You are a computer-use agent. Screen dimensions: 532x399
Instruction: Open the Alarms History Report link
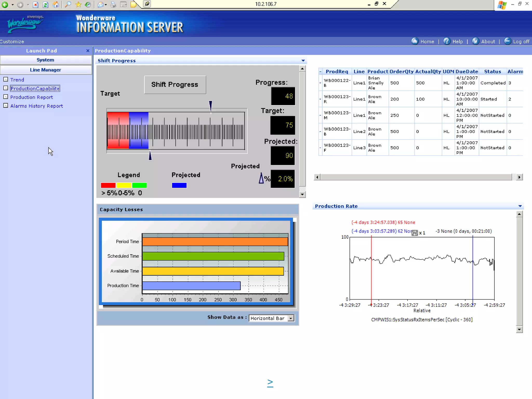(37, 106)
